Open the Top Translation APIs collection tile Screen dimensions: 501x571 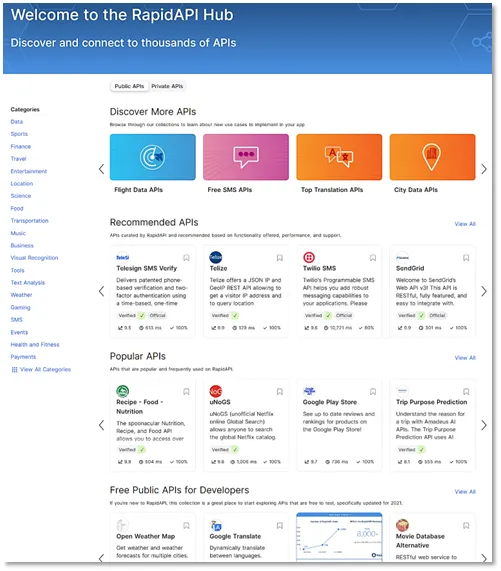[339, 157]
